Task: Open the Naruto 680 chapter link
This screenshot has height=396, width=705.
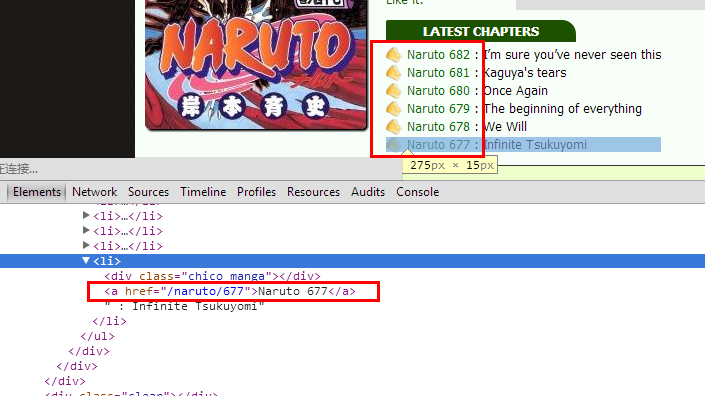Action: point(438,91)
